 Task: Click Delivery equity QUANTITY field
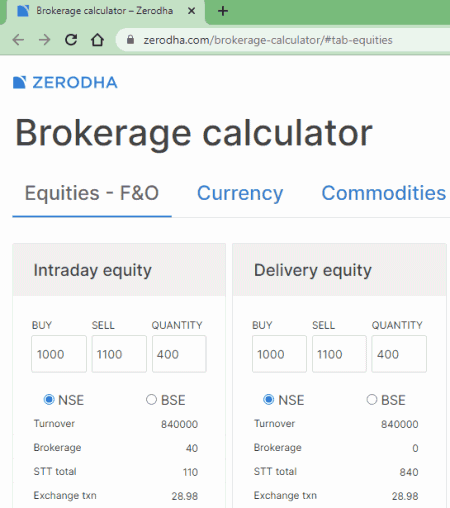[399, 354]
